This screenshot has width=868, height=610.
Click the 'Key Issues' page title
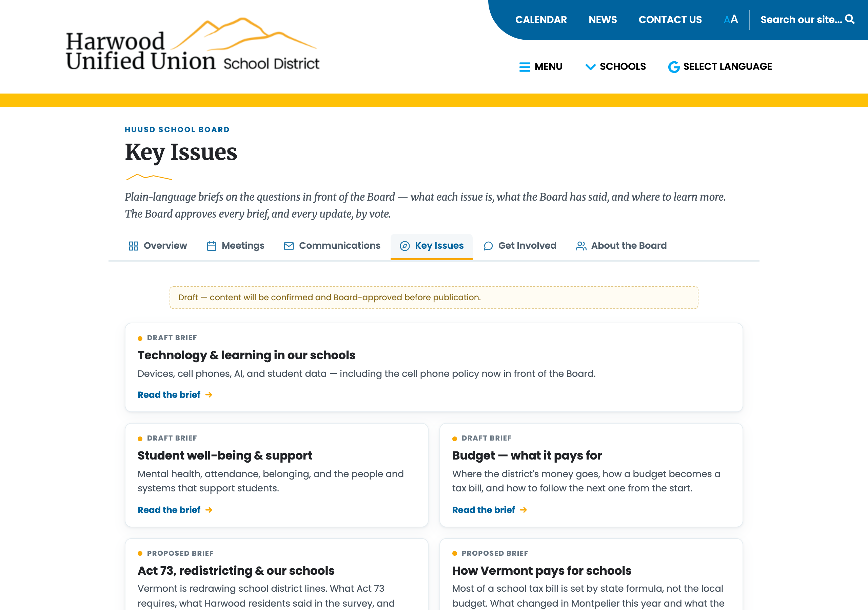tap(181, 152)
